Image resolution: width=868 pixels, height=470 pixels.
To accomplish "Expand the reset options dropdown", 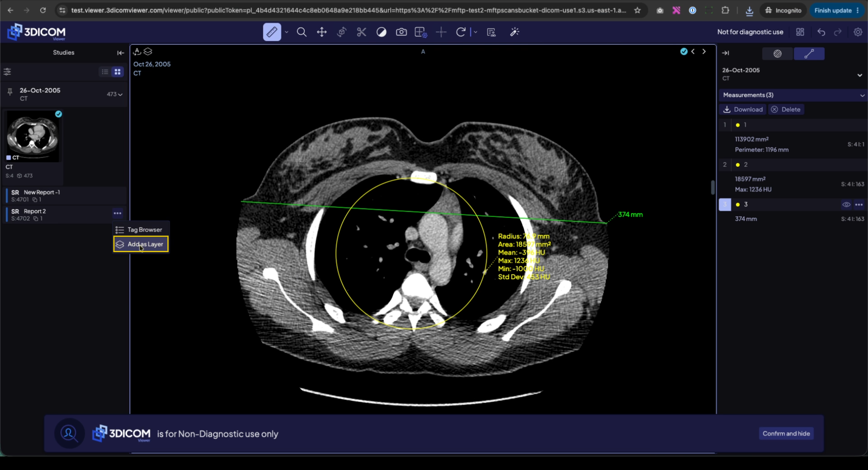I will click(475, 32).
